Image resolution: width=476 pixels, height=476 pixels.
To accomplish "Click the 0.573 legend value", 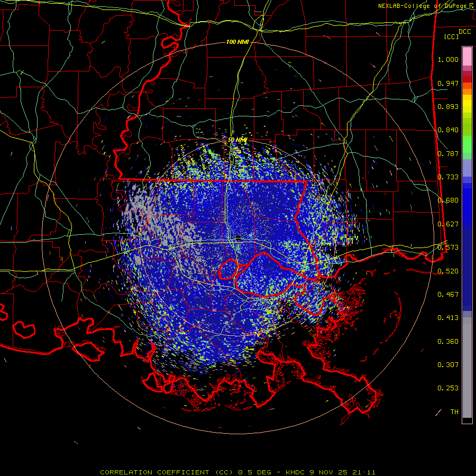I will (x=448, y=248).
